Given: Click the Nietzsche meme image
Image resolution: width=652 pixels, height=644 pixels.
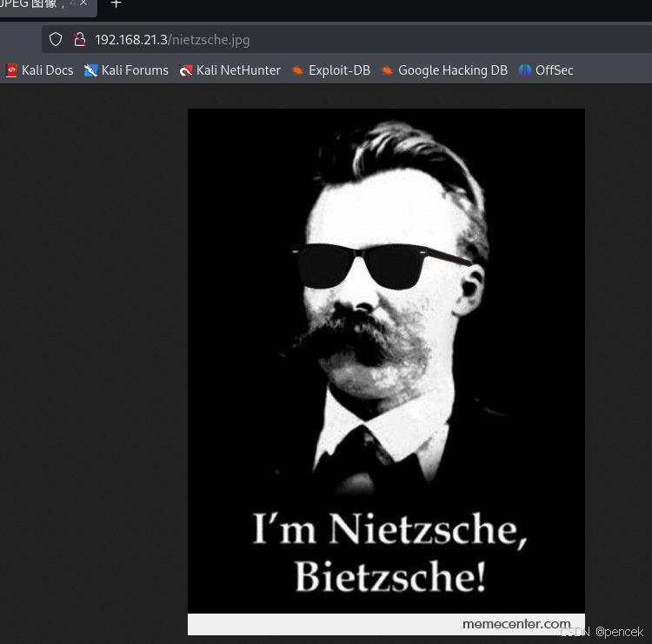Looking at the screenshot, I should (x=386, y=372).
